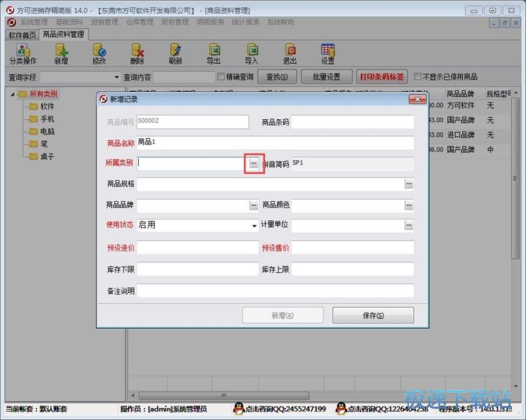Open the 查询字段 dropdown
This screenshot has width=526, height=420.
(x=116, y=77)
